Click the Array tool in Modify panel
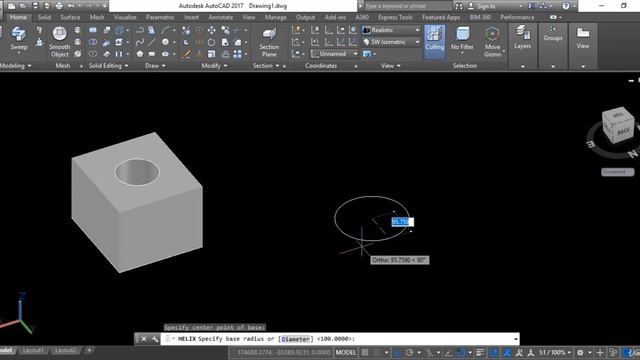The width and height of the screenshot is (640, 360). [237, 54]
